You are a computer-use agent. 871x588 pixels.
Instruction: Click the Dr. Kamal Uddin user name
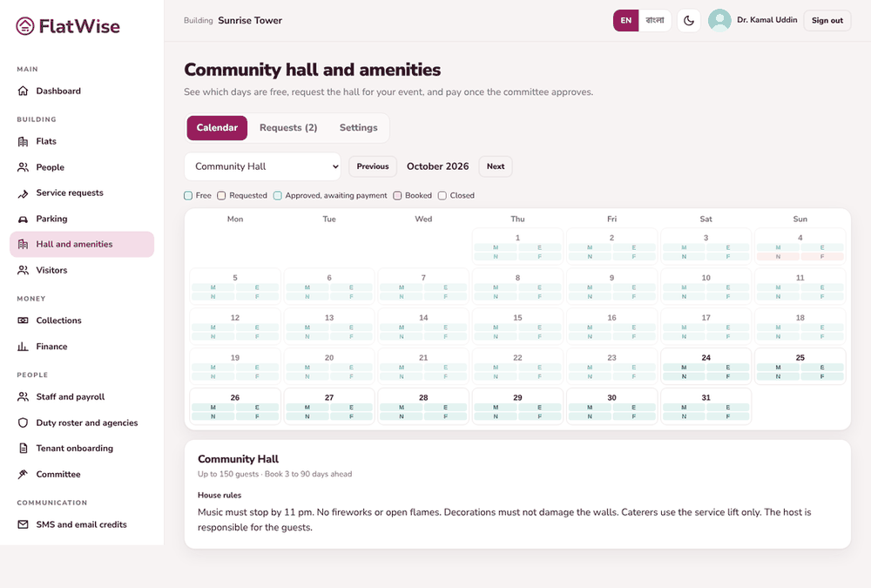coord(767,20)
